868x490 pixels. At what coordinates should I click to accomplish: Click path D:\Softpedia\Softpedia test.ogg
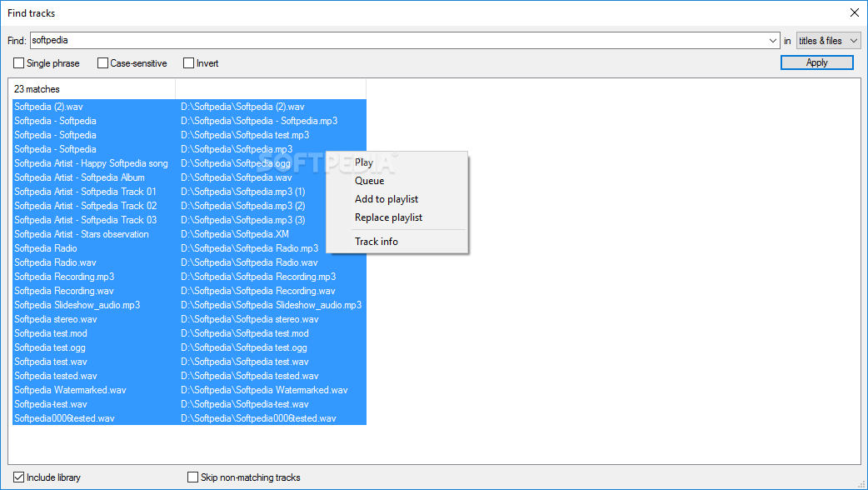243,347
